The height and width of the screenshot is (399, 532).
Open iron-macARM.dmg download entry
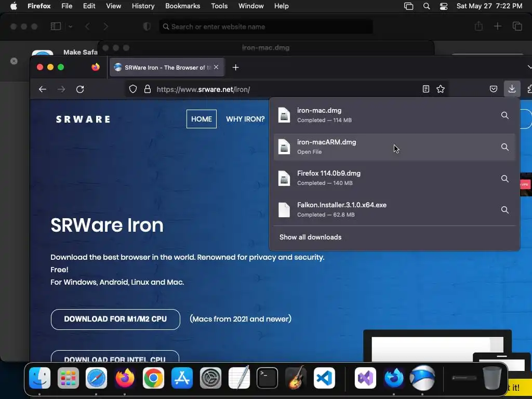click(394, 147)
